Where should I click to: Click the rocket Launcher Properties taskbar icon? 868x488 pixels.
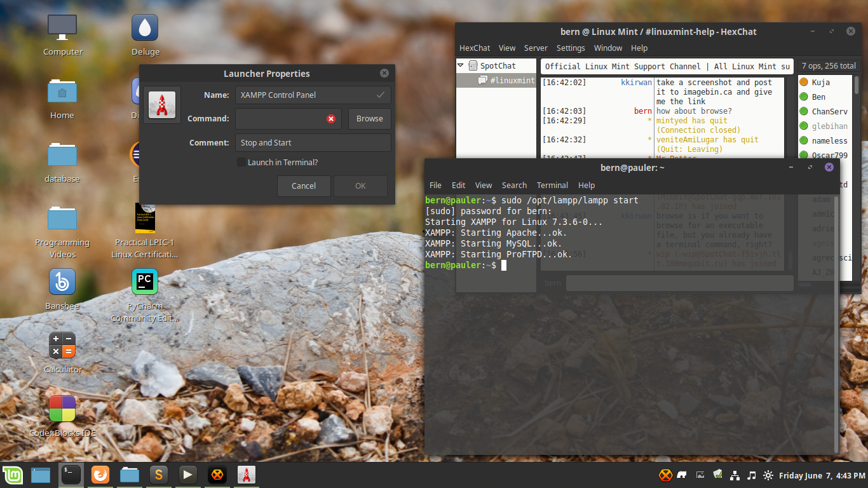tap(247, 475)
